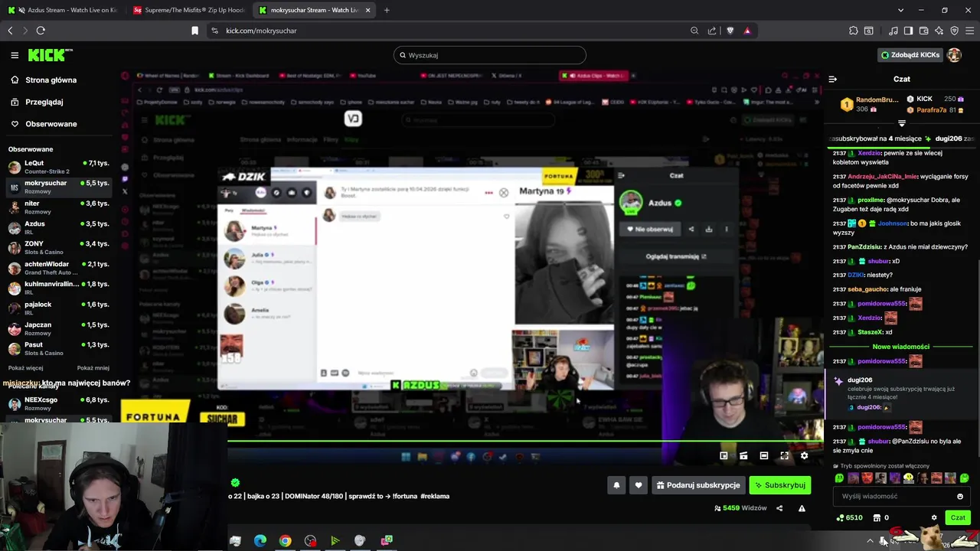The height and width of the screenshot is (551, 980).
Task: Open Brave Wallet icon
Action: coord(923,31)
